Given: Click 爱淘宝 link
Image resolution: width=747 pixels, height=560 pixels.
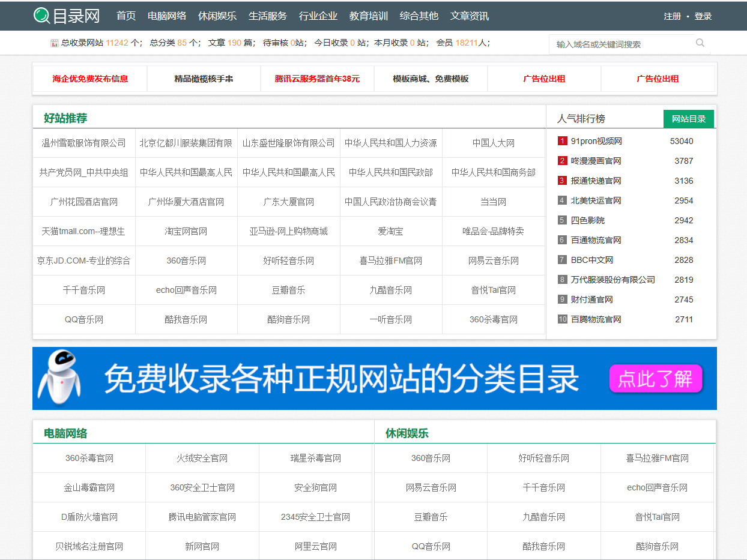Looking at the screenshot, I should [391, 231].
